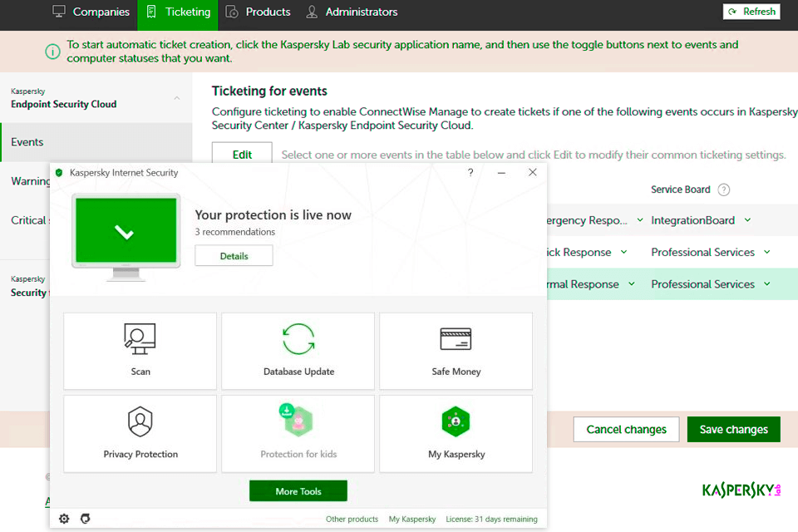Open the Scan tile

[140, 351]
